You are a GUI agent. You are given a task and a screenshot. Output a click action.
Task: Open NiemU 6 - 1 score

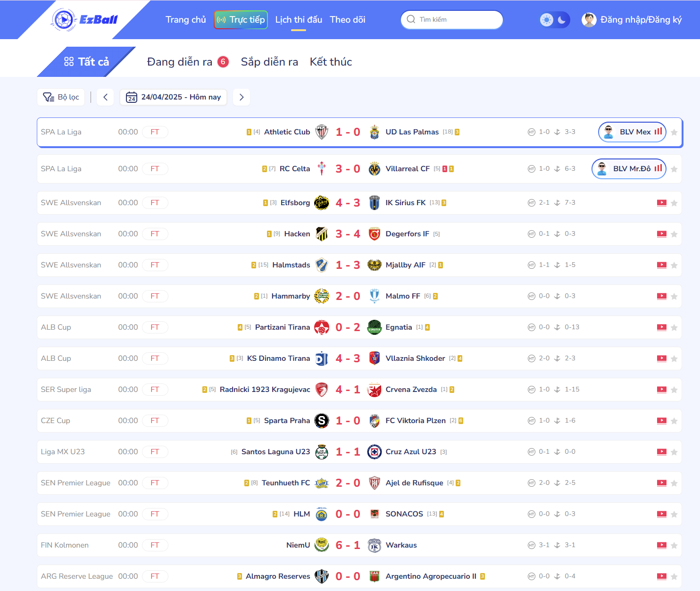pos(348,545)
